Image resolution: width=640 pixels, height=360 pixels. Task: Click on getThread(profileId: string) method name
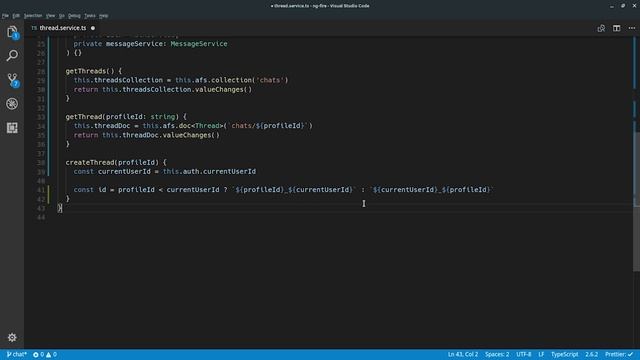click(x=84, y=117)
